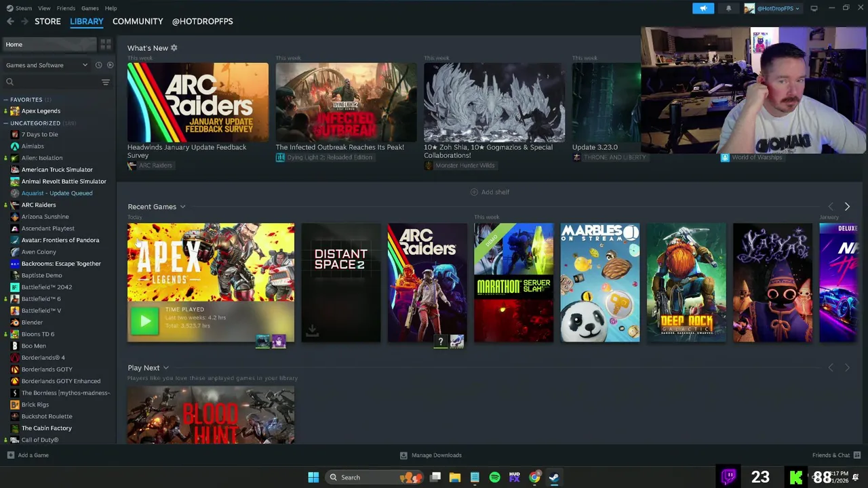The image size is (868, 488).
Task: Click the Add a Game plus icon
Action: coord(10,455)
